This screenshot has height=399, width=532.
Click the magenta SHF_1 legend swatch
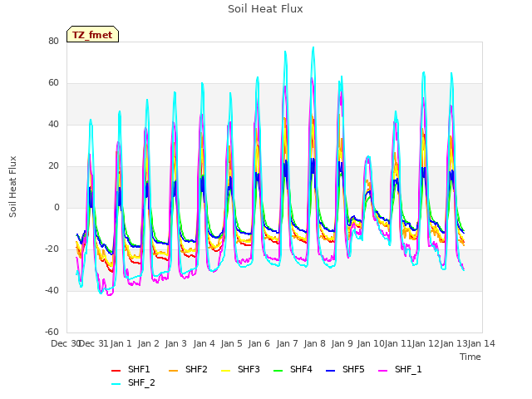[382, 371]
